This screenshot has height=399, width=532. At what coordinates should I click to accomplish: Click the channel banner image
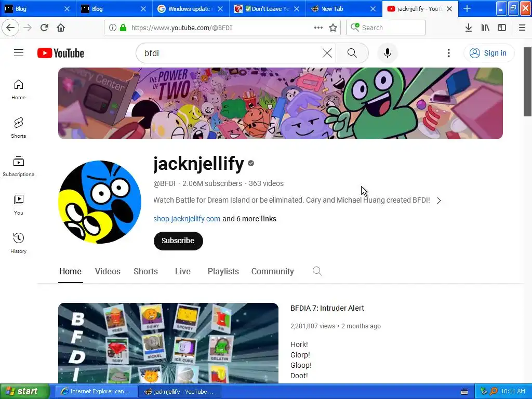280,103
